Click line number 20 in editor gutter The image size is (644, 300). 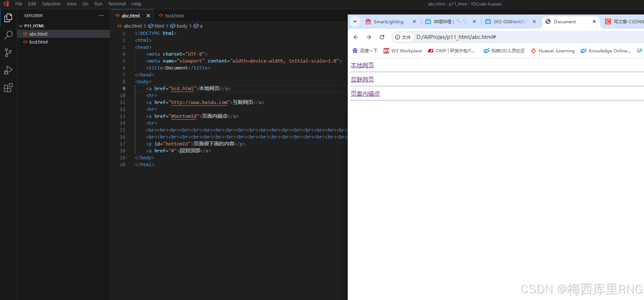tap(122, 164)
